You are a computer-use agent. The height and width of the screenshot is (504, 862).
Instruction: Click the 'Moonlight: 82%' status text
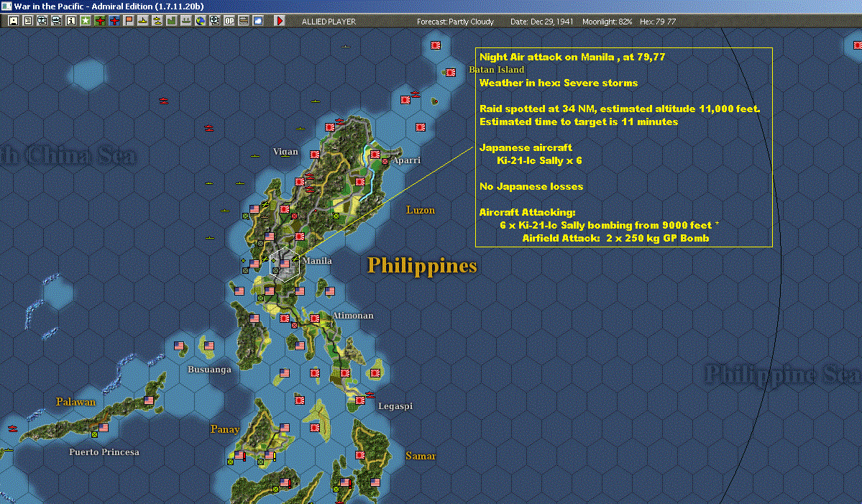point(607,22)
